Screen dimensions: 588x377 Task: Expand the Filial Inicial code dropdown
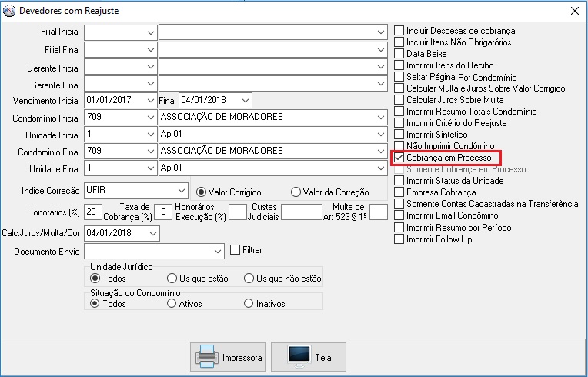coord(149,32)
